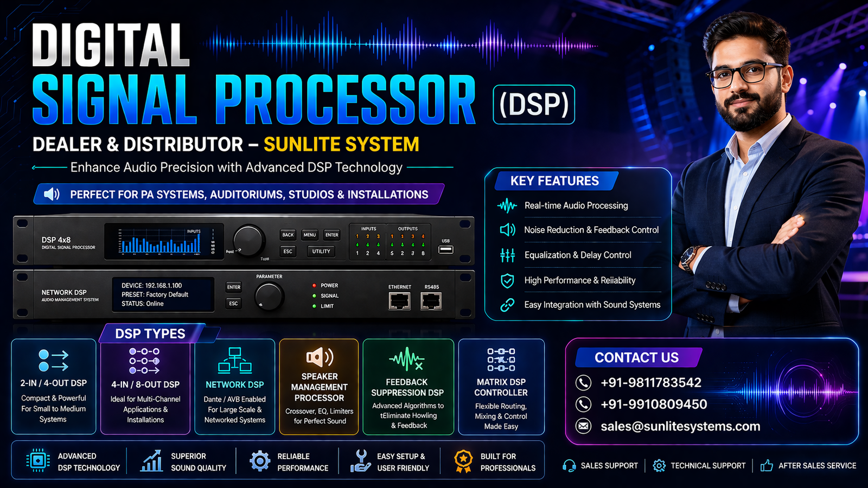Click the ETHERNET port on the Network DSP

pyautogui.click(x=400, y=300)
